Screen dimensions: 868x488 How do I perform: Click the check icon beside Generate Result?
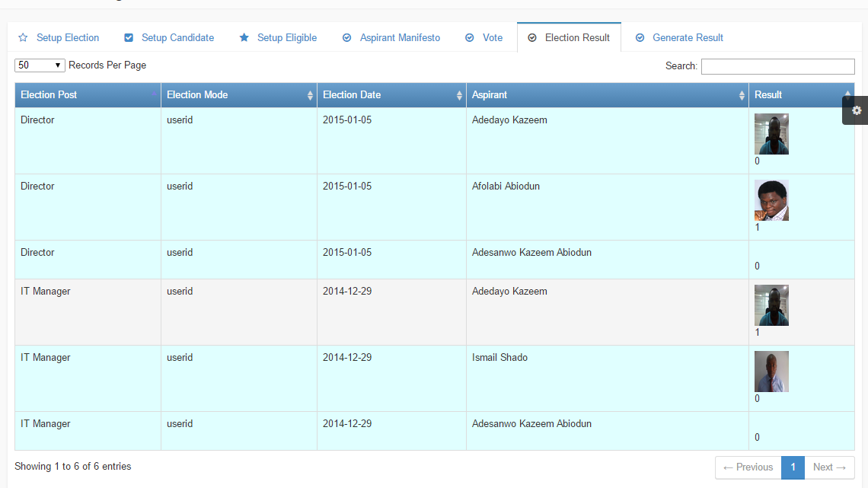click(x=640, y=38)
